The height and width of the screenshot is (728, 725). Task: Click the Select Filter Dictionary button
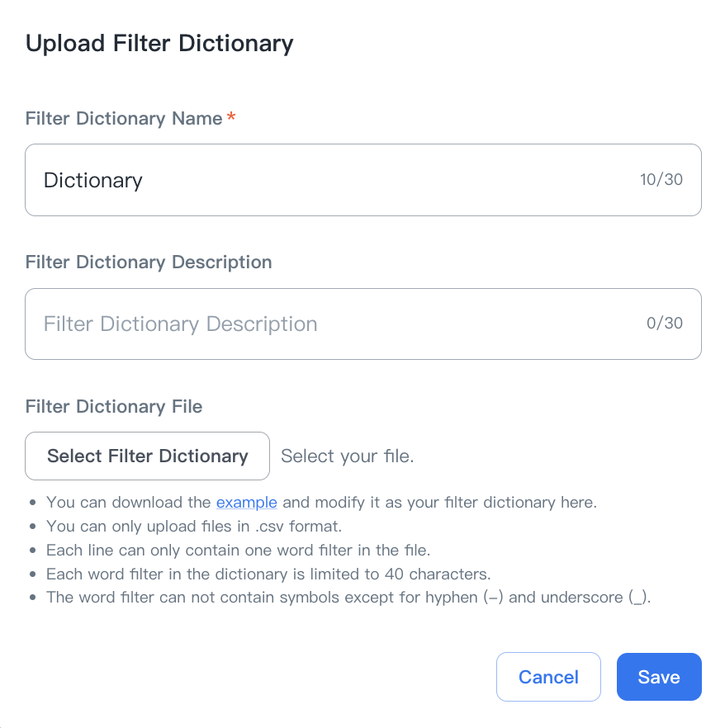[147, 456]
